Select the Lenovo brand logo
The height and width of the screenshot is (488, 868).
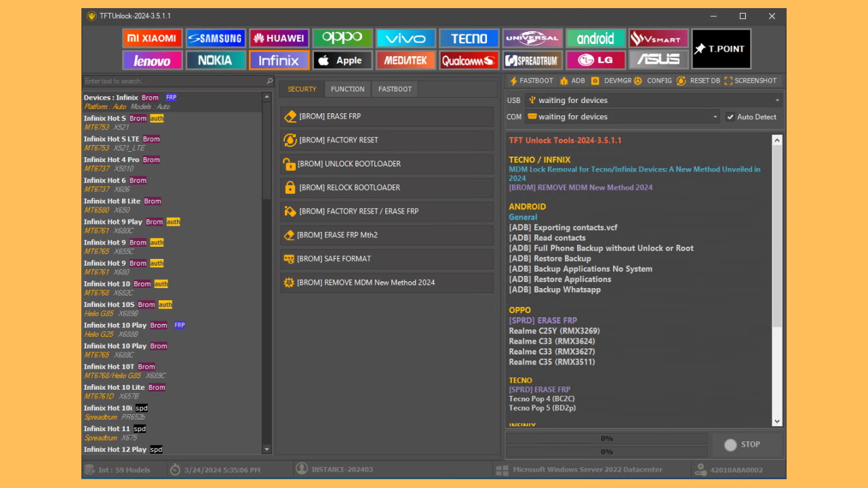point(152,60)
